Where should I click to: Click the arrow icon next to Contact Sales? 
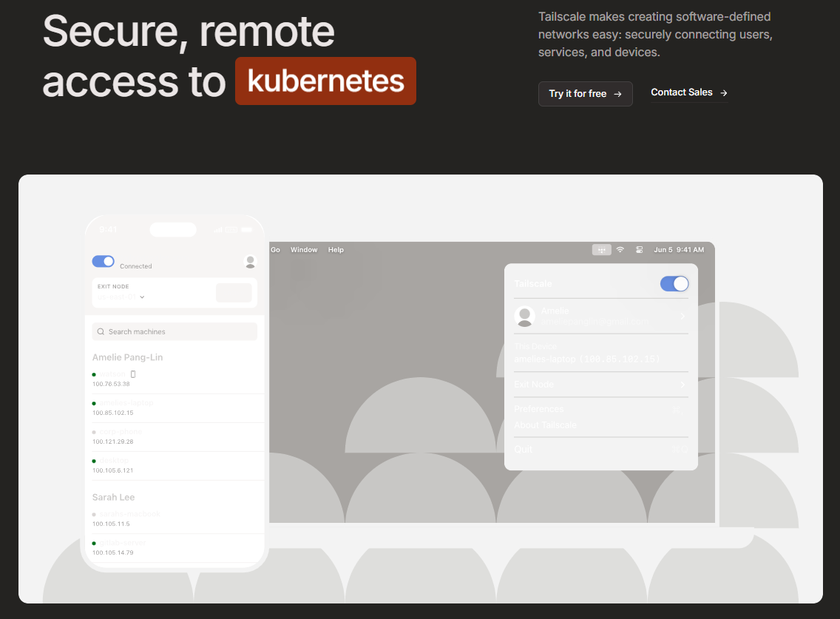tap(724, 93)
